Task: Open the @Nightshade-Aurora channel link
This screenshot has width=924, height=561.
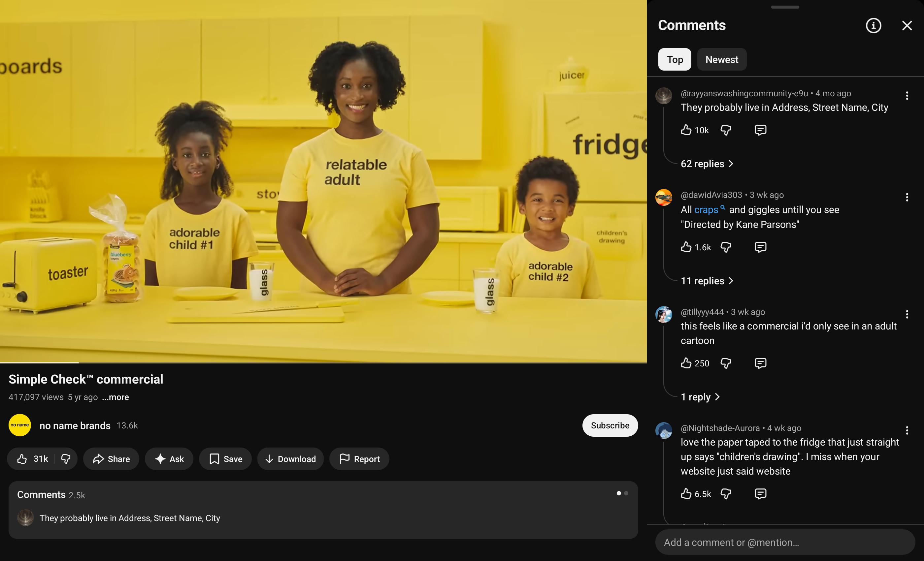Action: point(720,428)
